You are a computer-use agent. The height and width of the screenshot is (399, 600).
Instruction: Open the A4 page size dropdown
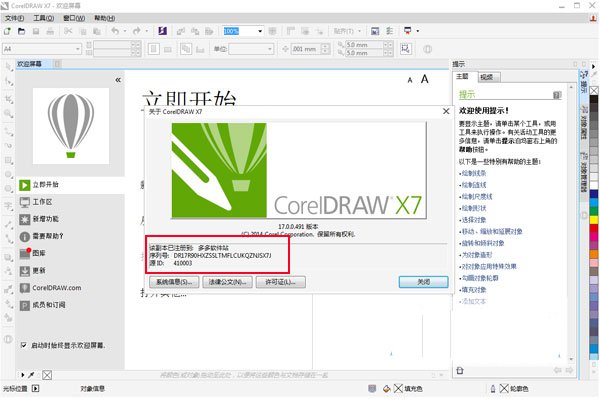pos(78,49)
